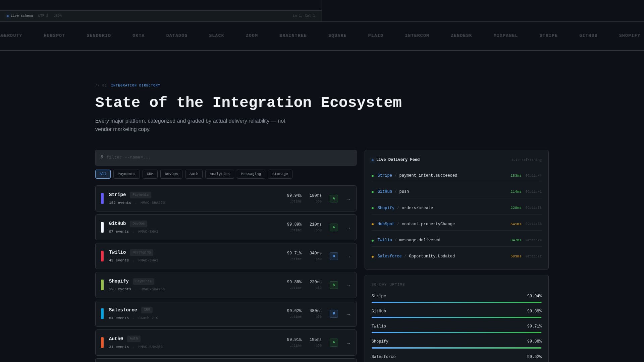Click the arrow icon on the Stripe row
Viewport: 644px width, 362px height.
[x=348, y=198]
